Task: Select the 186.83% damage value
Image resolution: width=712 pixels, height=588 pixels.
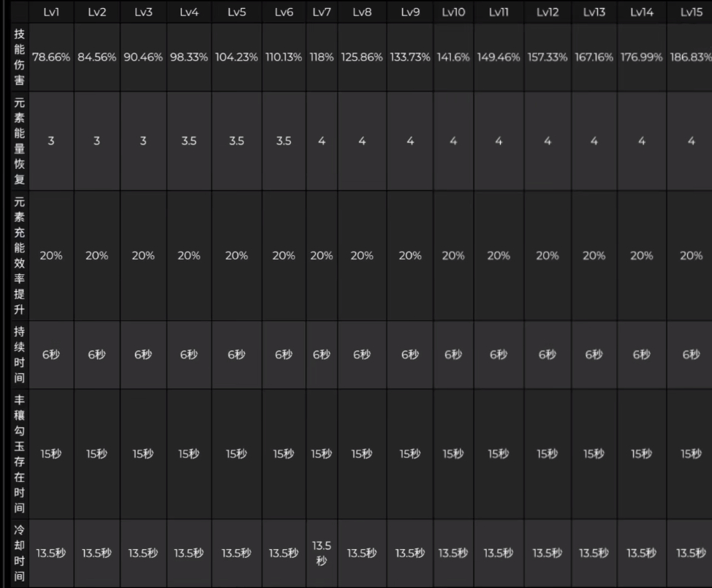Action: (691, 57)
